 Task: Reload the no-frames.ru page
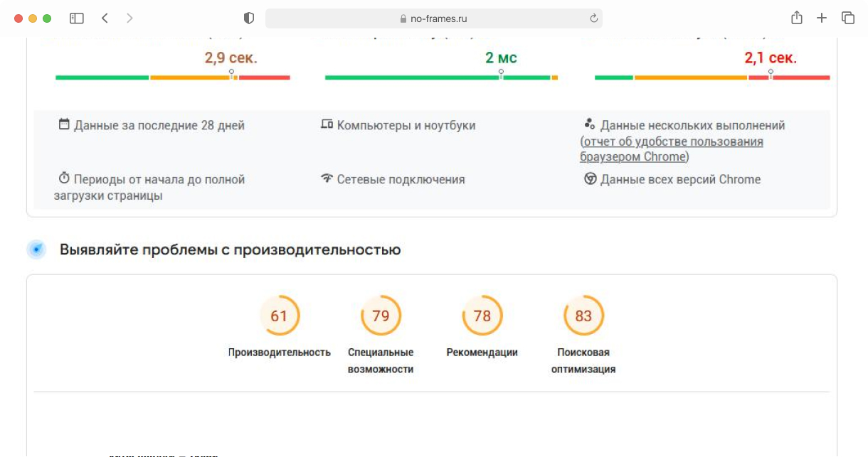(593, 19)
